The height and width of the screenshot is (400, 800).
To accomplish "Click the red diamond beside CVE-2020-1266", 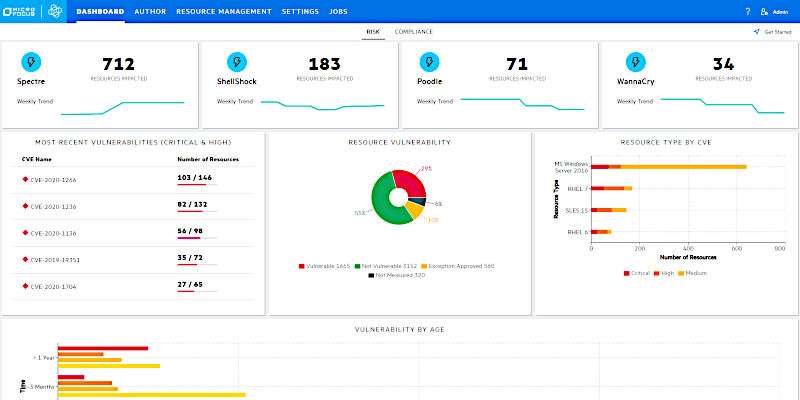I will tap(25, 179).
